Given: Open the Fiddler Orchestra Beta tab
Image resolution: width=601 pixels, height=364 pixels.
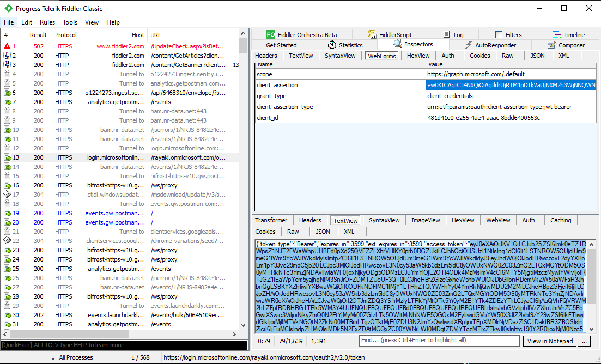Looking at the screenshot, I should pyautogui.click(x=302, y=34).
